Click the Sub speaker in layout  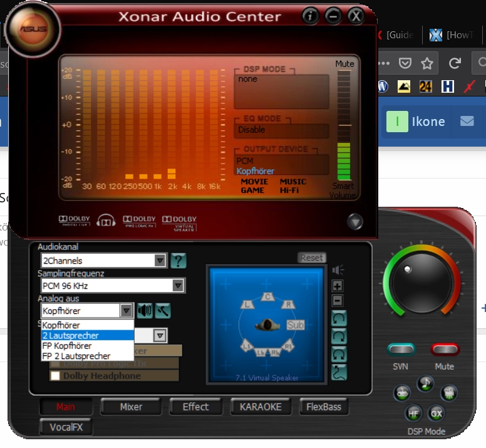point(296,325)
